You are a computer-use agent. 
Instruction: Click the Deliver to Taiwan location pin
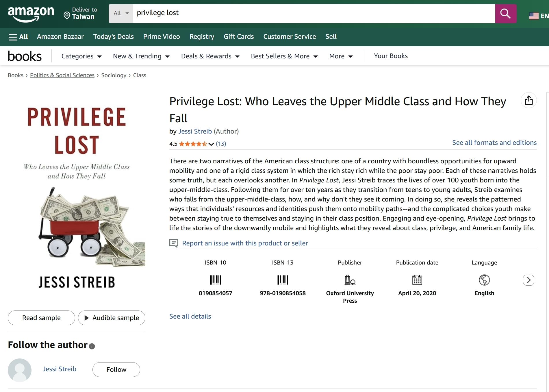coord(67,15)
